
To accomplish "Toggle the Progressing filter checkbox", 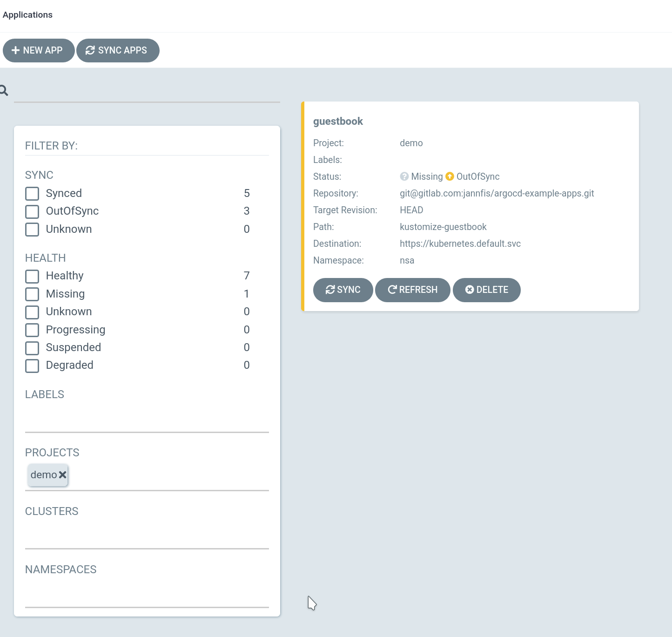I will point(32,330).
